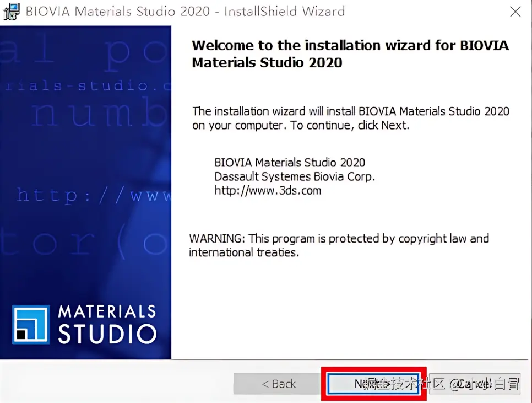532x403 pixels.
Task: Click the installer icon in title bar
Action: [x=12, y=12]
